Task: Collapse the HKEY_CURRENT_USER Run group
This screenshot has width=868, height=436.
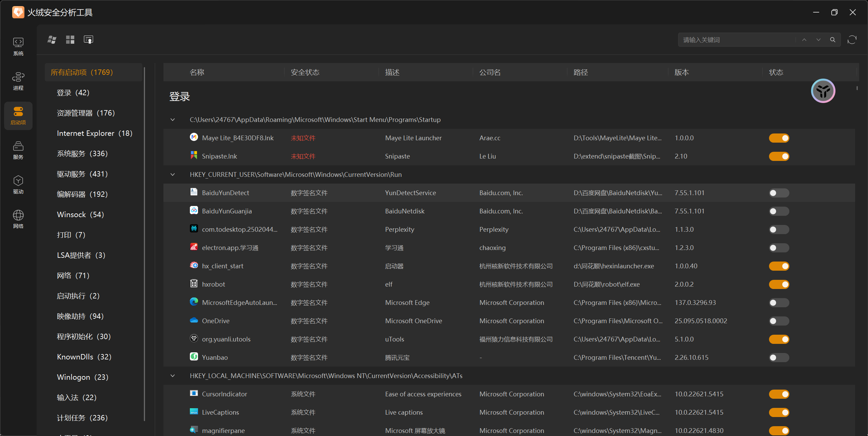Action: [173, 174]
